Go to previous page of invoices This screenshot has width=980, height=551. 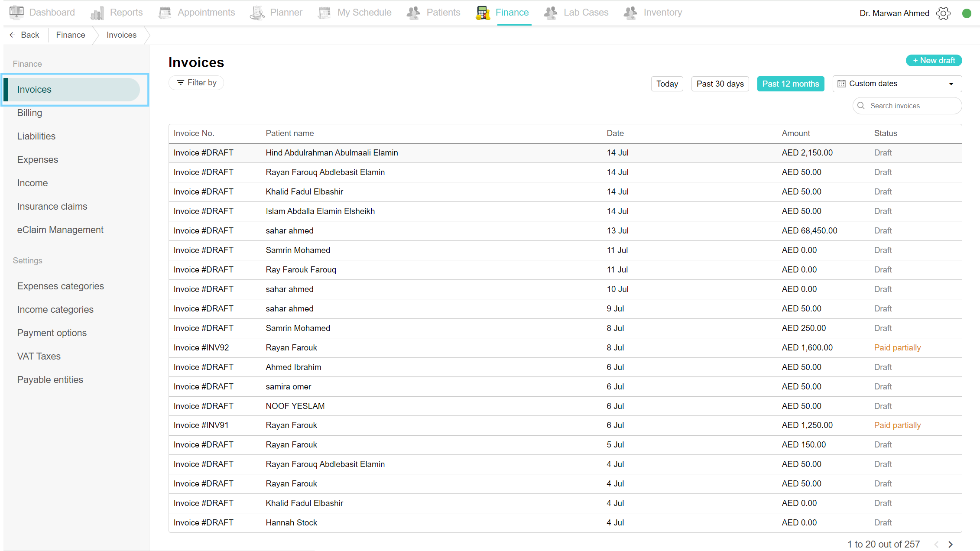pyautogui.click(x=937, y=545)
